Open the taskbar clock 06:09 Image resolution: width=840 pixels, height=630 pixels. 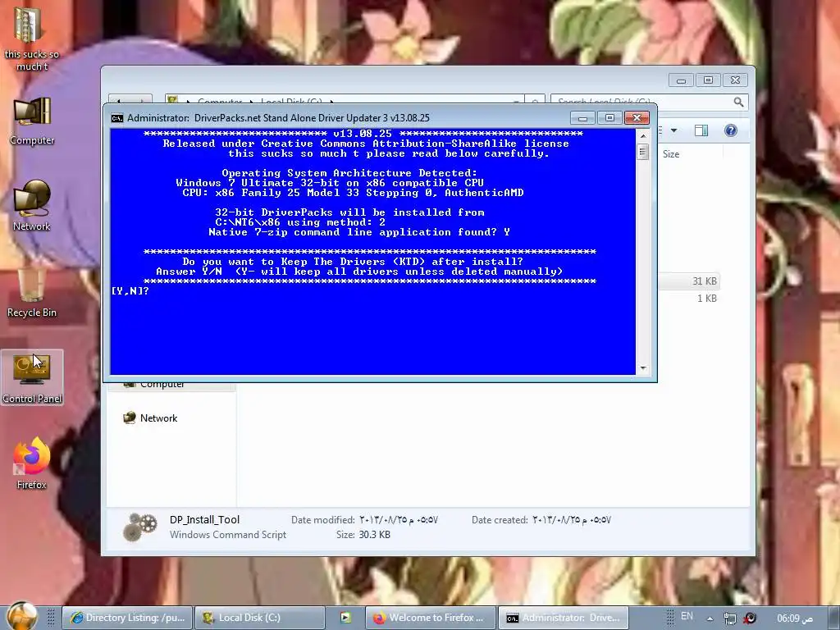coord(795,619)
